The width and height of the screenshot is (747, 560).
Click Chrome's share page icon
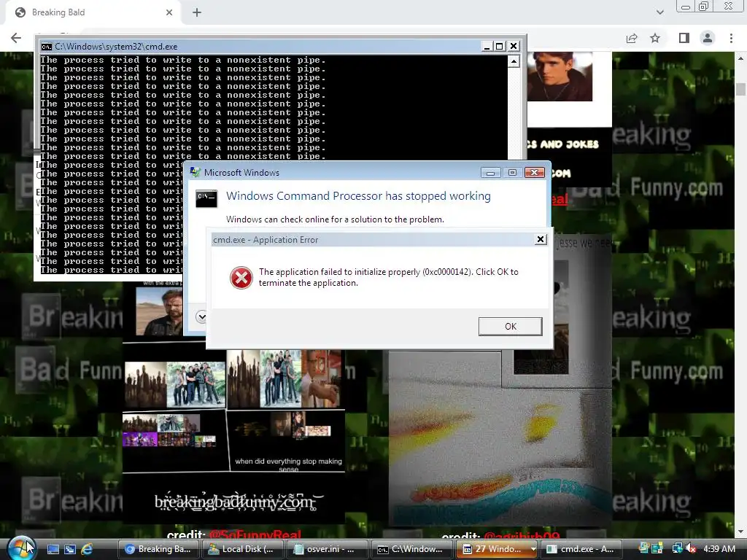pos(632,38)
